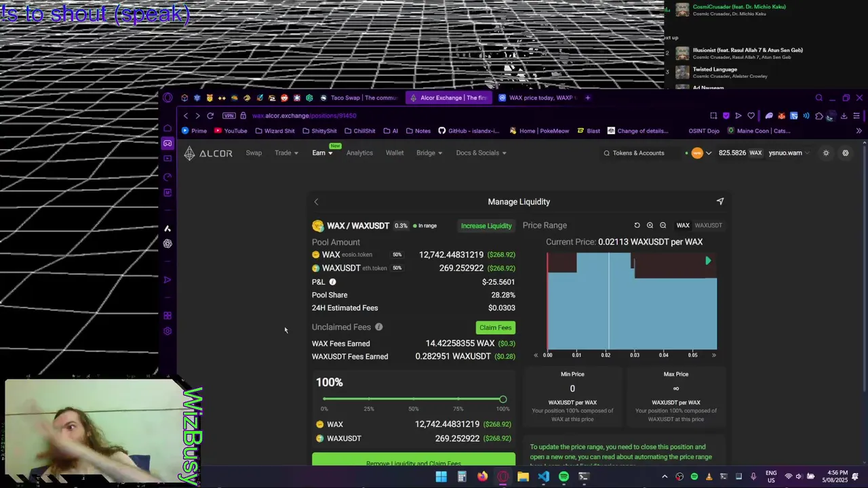
Task: Open the chain selector dropdown chevron
Action: pyautogui.click(x=709, y=153)
